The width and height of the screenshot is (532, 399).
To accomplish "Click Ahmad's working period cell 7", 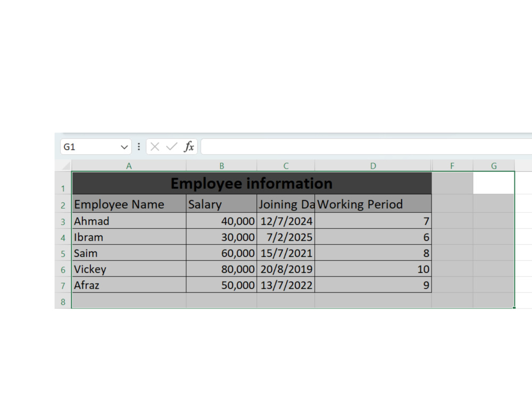I will pyautogui.click(x=373, y=221).
